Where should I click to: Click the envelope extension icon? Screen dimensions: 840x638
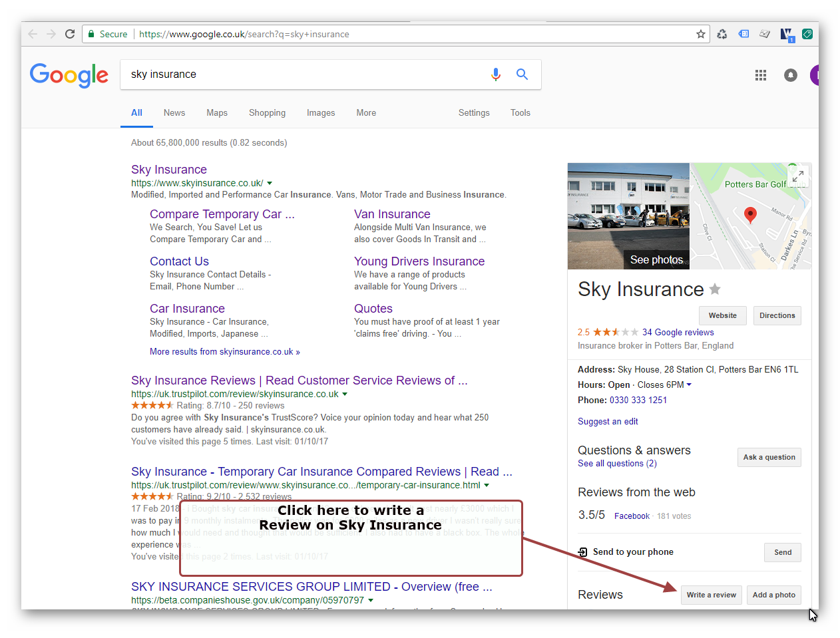coord(765,34)
